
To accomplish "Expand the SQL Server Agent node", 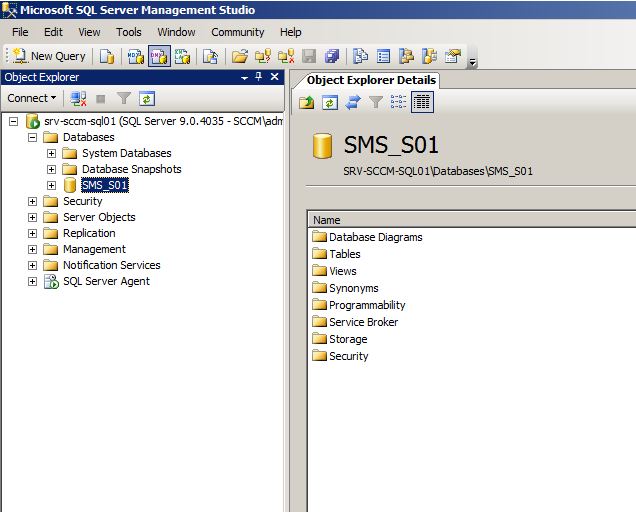I will pos(32,282).
